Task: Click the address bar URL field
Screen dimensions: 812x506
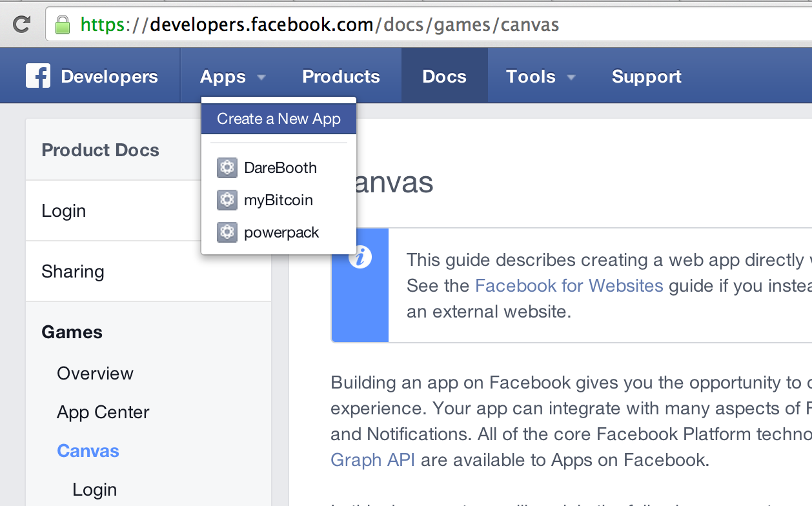Action: click(x=429, y=25)
